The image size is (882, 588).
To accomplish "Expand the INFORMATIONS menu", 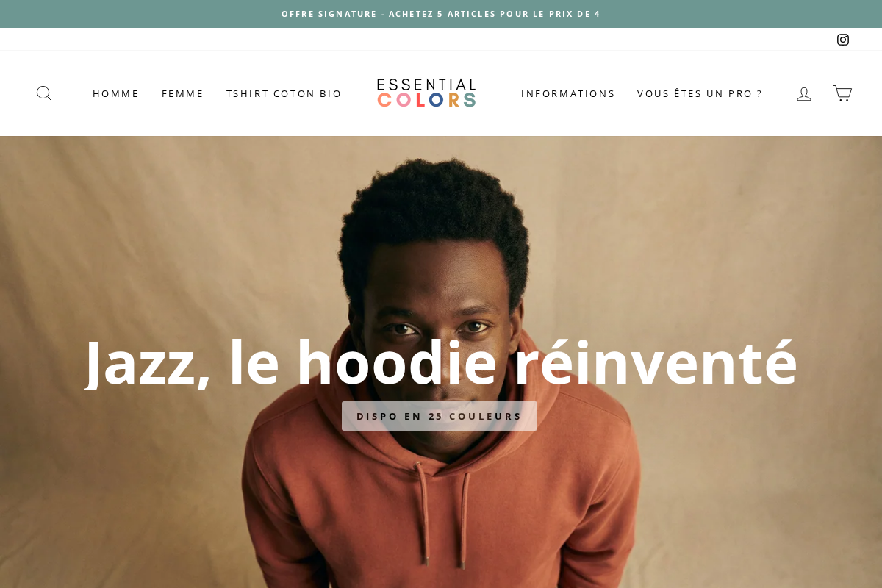I will (x=567, y=93).
